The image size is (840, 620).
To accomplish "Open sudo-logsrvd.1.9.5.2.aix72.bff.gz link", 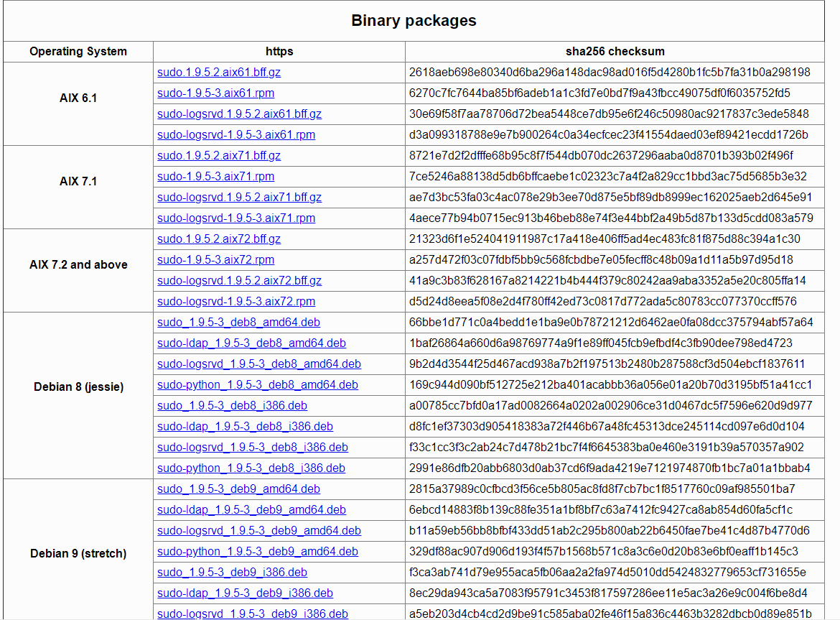I will pyautogui.click(x=239, y=281).
